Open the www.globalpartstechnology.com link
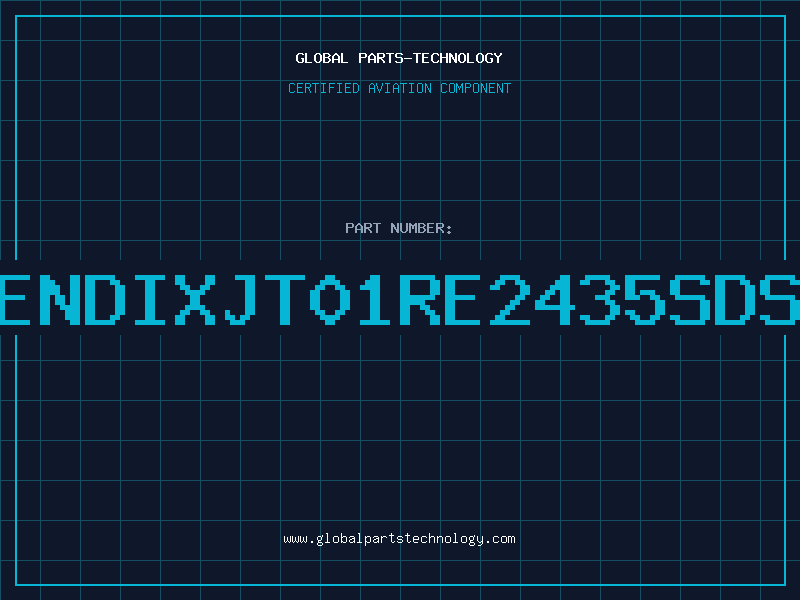This screenshot has width=800, height=600. (399, 539)
